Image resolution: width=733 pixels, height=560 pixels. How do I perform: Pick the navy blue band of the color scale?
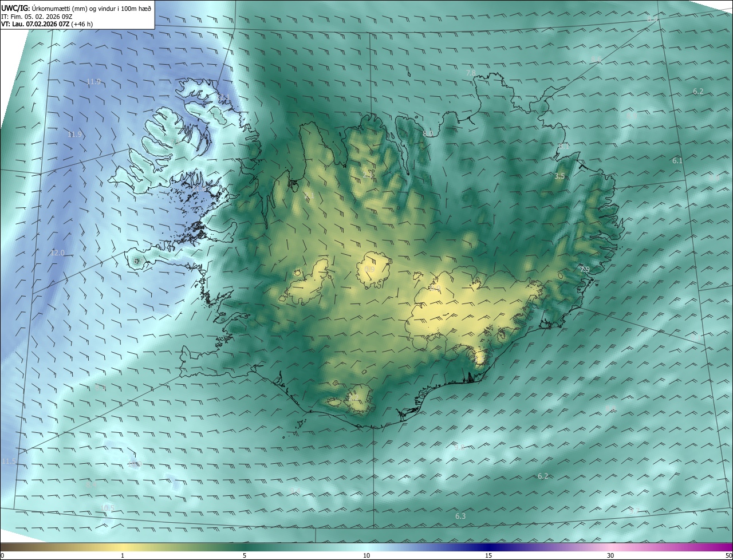click(x=488, y=547)
